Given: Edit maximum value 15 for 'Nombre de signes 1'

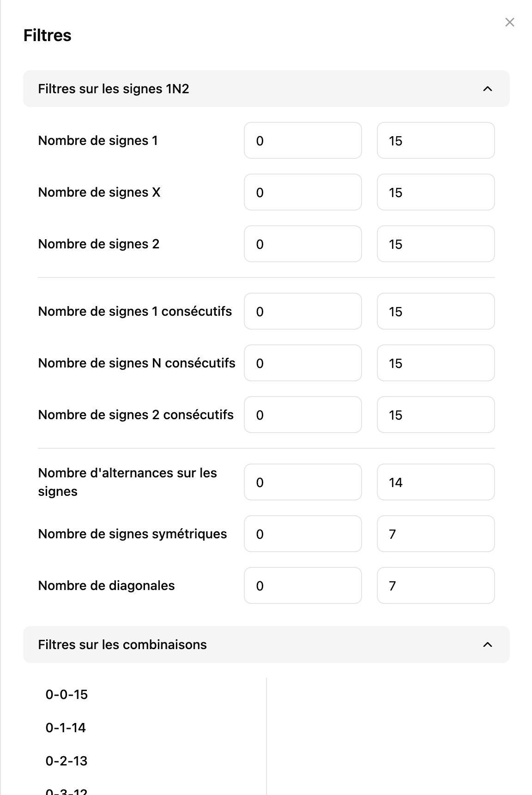Looking at the screenshot, I should click(435, 140).
